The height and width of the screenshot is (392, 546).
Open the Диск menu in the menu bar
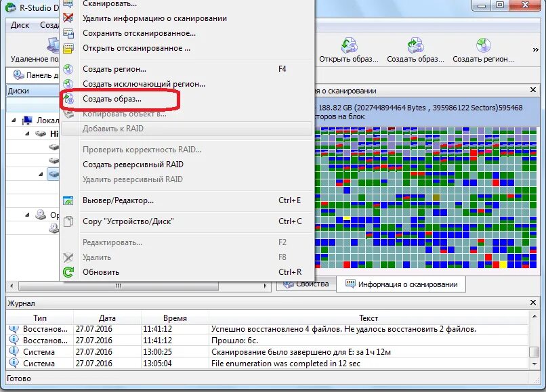tap(20, 25)
